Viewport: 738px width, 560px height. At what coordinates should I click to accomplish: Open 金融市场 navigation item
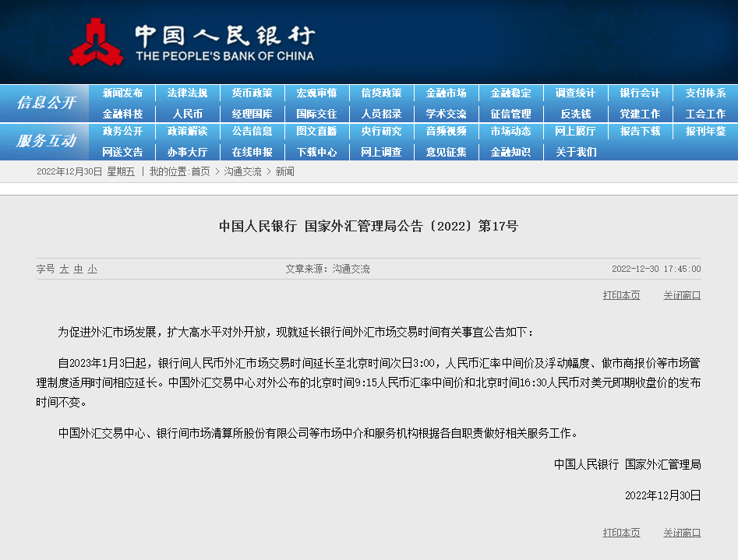click(446, 93)
